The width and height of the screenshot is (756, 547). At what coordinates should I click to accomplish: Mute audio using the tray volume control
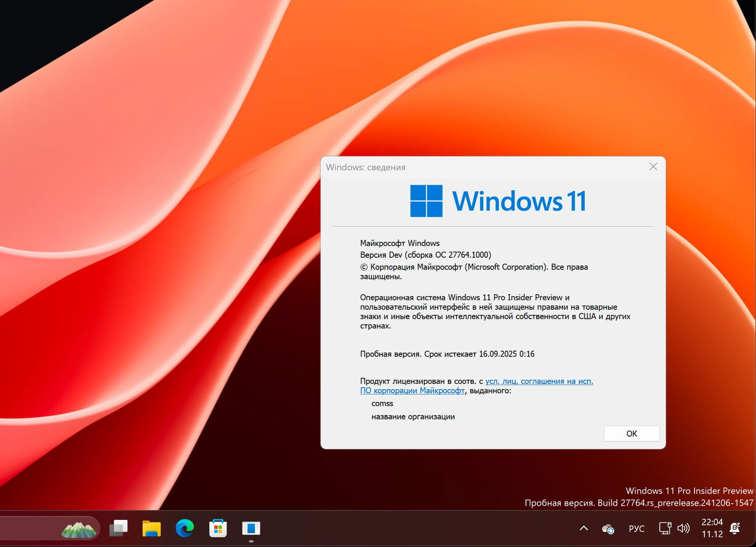684,528
